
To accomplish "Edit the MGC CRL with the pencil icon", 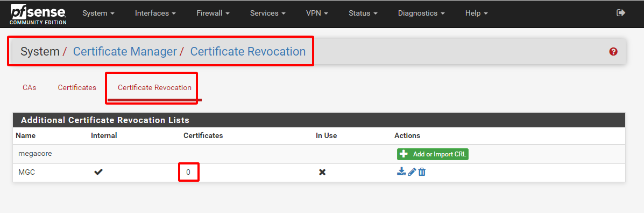I will (412, 172).
